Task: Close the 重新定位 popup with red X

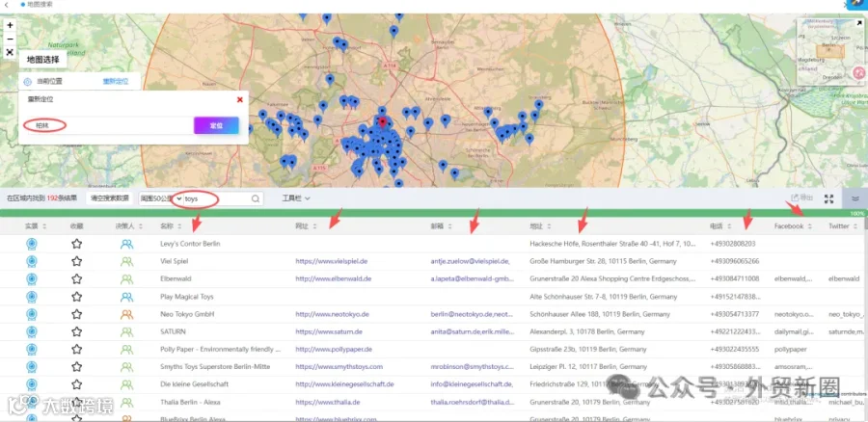Action: (240, 99)
